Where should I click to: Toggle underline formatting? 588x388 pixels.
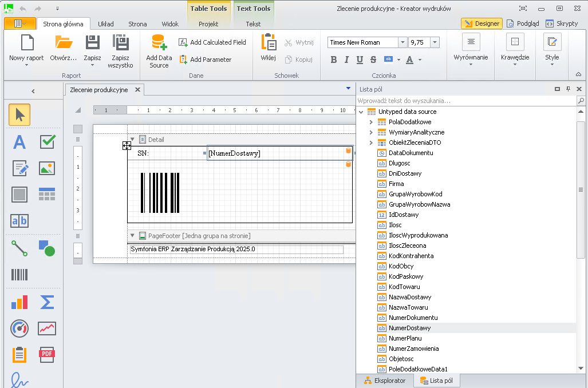360,60
